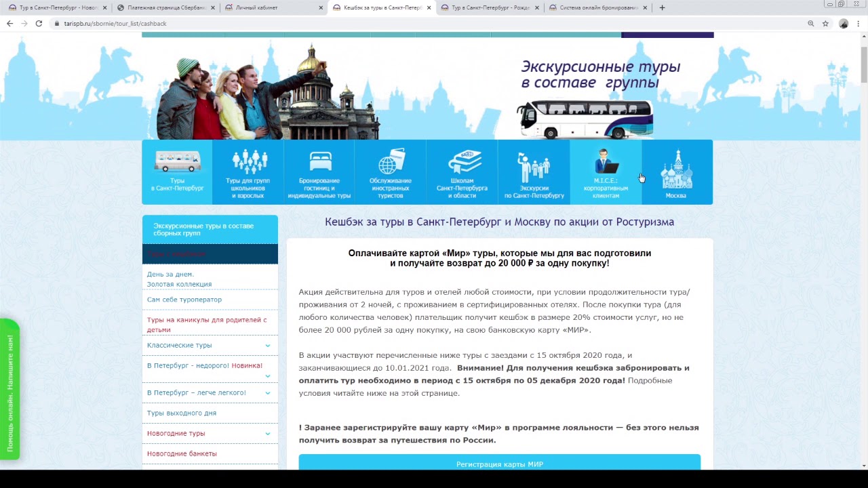Close the Личный кабинет tab
Viewport: 868px width, 488px height.
[x=321, y=7]
